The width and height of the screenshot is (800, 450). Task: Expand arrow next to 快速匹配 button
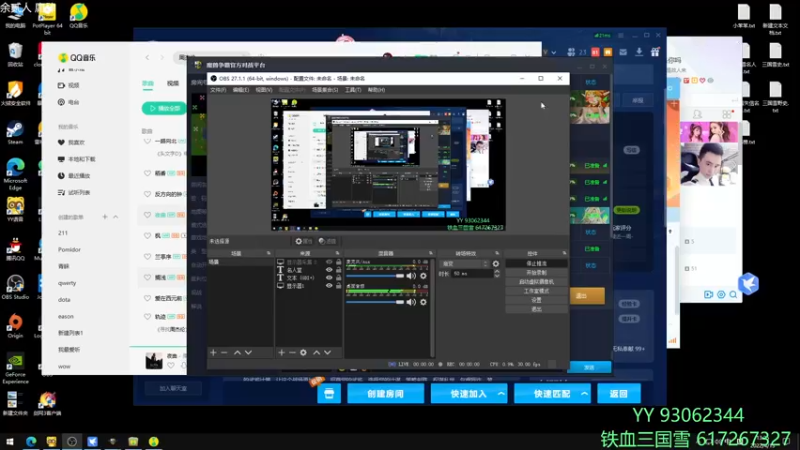coord(585,393)
